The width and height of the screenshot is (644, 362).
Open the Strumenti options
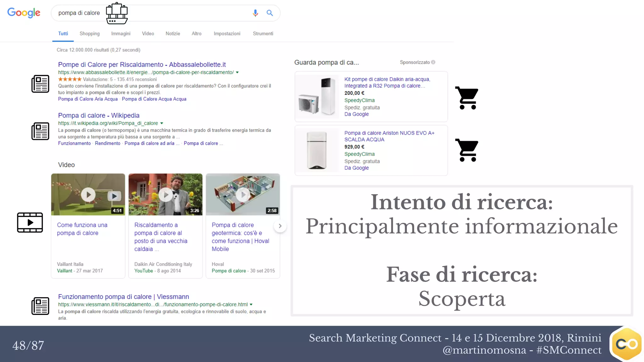[263, 34]
